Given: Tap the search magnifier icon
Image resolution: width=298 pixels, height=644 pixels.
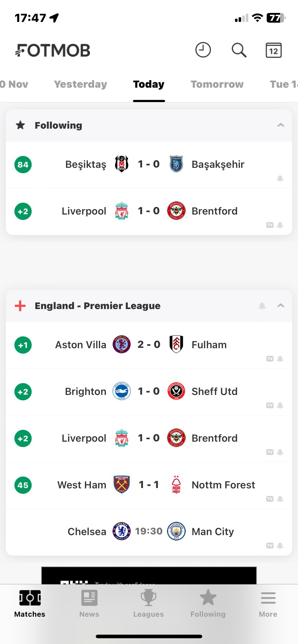Looking at the screenshot, I should tap(239, 50).
